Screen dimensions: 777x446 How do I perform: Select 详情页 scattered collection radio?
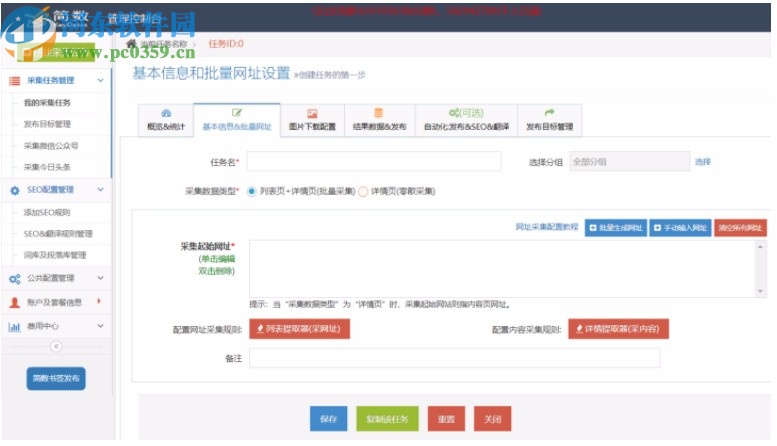363,191
